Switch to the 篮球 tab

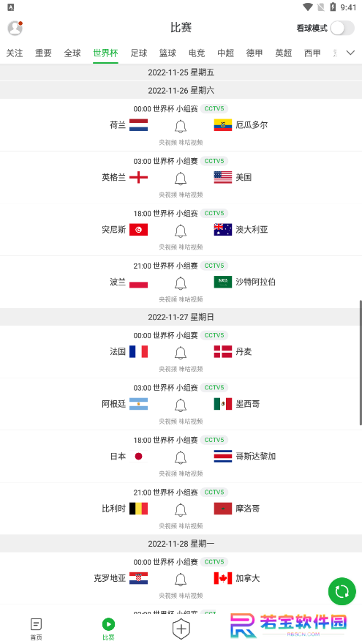(167, 53)
